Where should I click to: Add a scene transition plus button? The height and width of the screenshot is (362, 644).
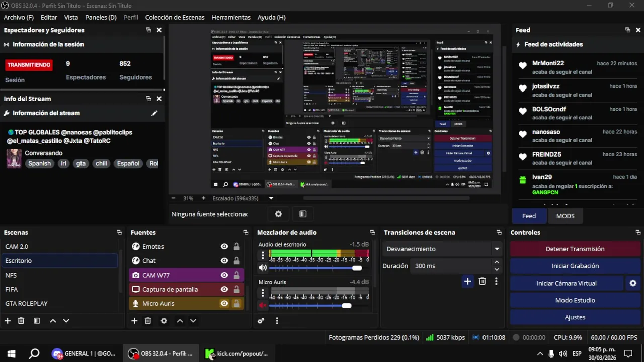tap(467, 281)
